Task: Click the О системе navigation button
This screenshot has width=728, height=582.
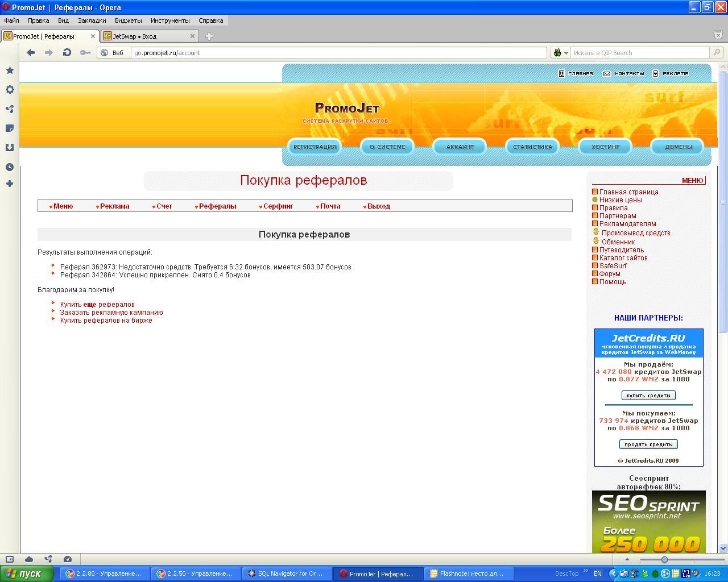Action: pos(387,147)
